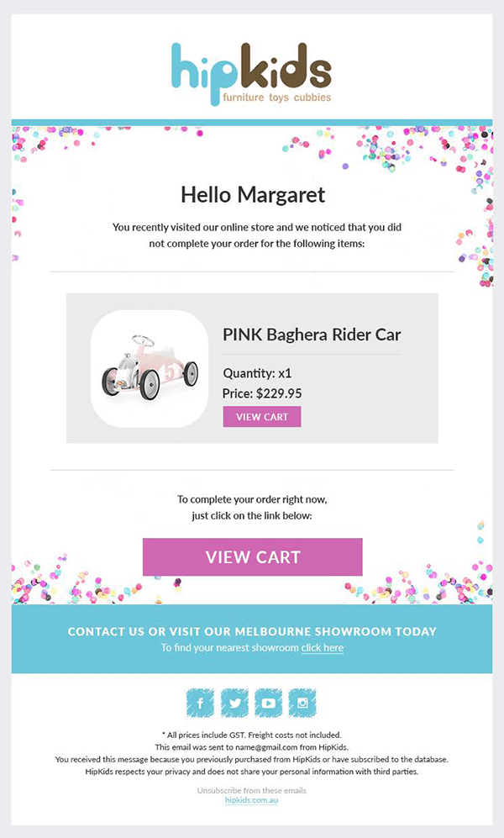Screen dimensions: 504x838
Task: Click the 'Hello Margaret' heading
Action: [x=253, y=194]
